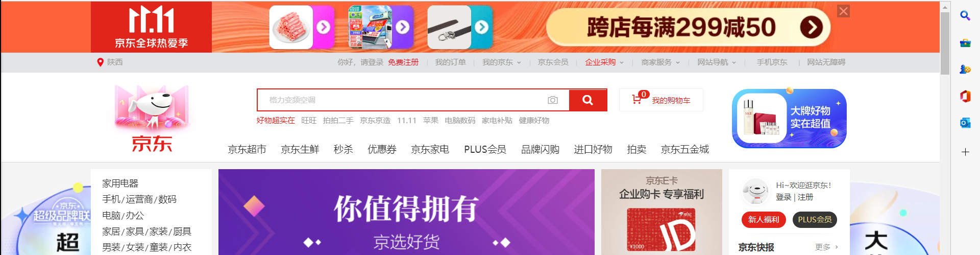Expand the 商家服务 dropdown
This screenshot has width=980, height=255.
660,62
